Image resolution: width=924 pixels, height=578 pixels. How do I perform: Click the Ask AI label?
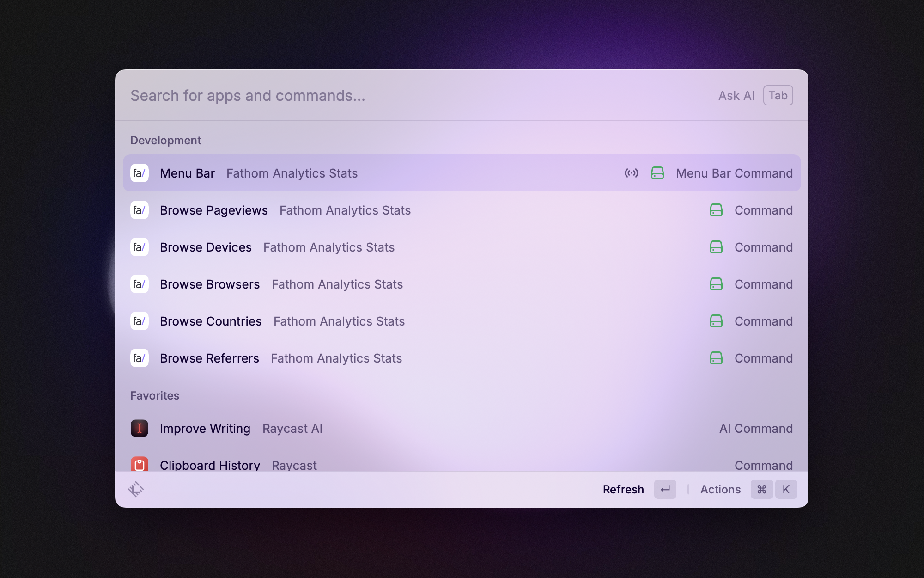tap(736, 96)
